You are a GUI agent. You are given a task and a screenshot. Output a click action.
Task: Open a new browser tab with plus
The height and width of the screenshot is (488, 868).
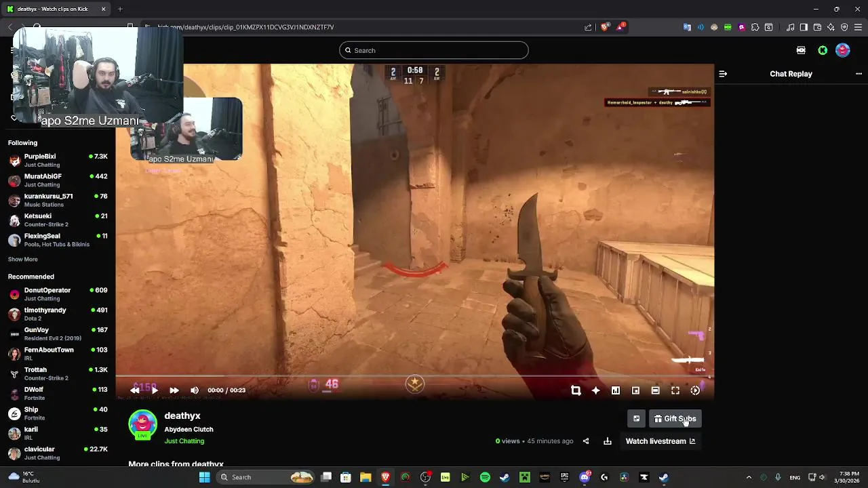pyautogui.click(x=120, y=9)
